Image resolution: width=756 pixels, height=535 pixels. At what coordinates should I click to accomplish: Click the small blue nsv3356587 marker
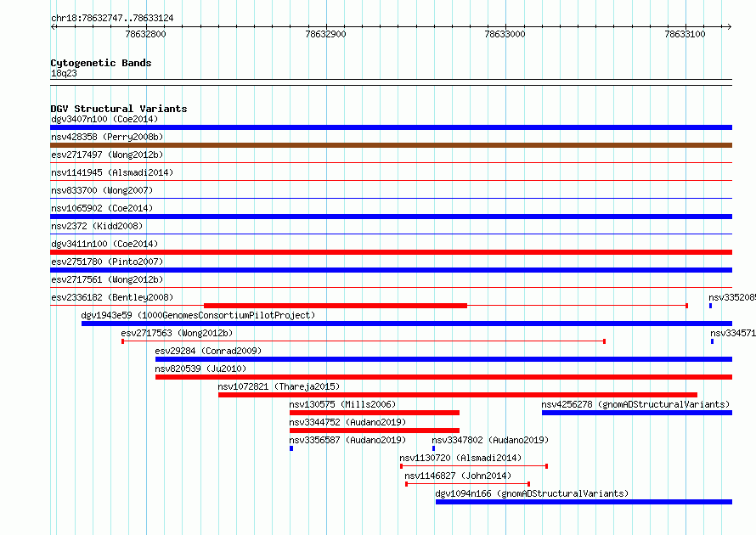pos(291,448)
